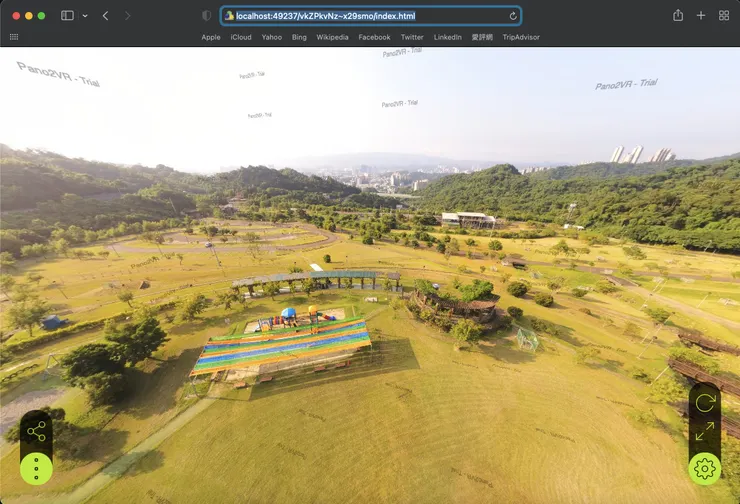Open a new tab with plus icon
The width and height of the screenshot is (740, 504).
[701, 16]
